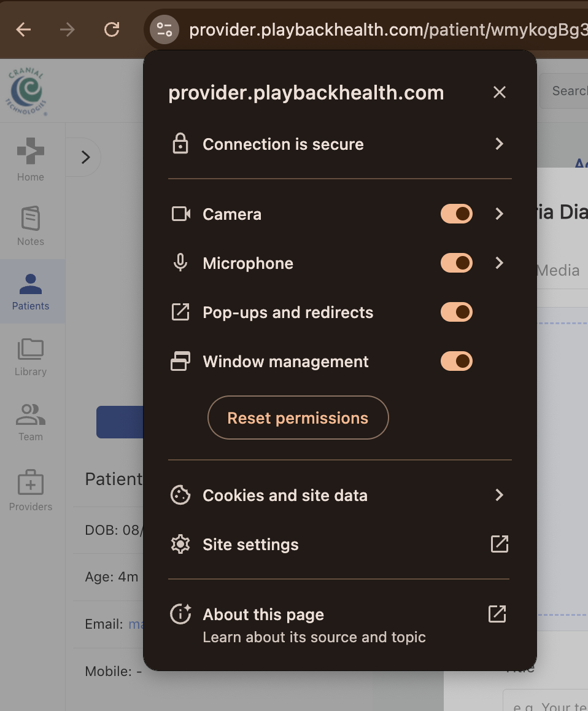
Task: Click the Window management icon
Action: point(180,361)
